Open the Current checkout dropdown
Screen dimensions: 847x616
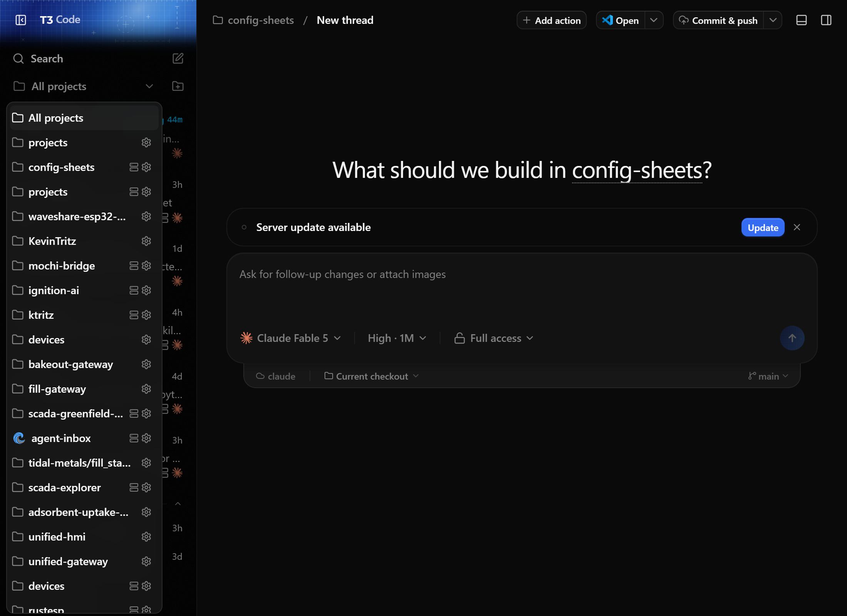[x=372, y=376]
